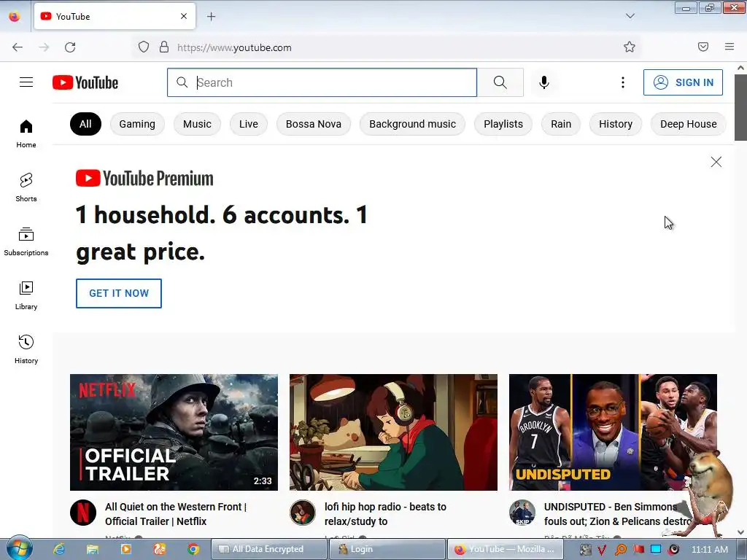Open tracking protection shield icon
747x560 pixels.
[x=144, y=47]
